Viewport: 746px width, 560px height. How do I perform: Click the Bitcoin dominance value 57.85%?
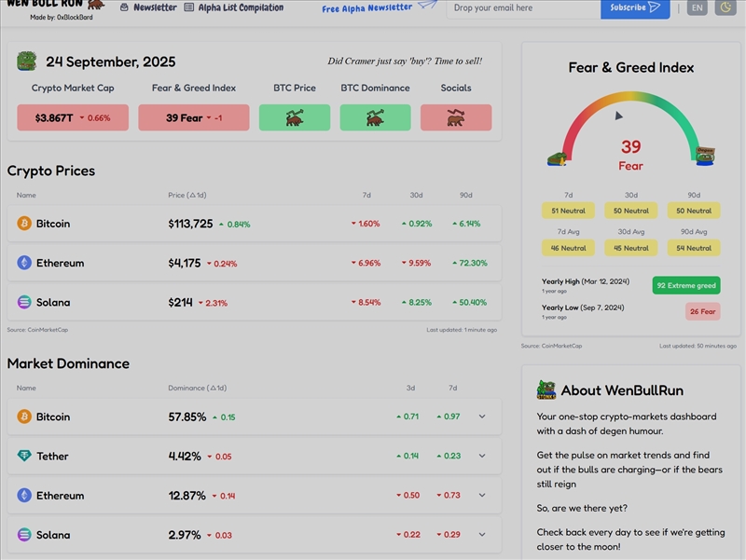pos(187,417)
